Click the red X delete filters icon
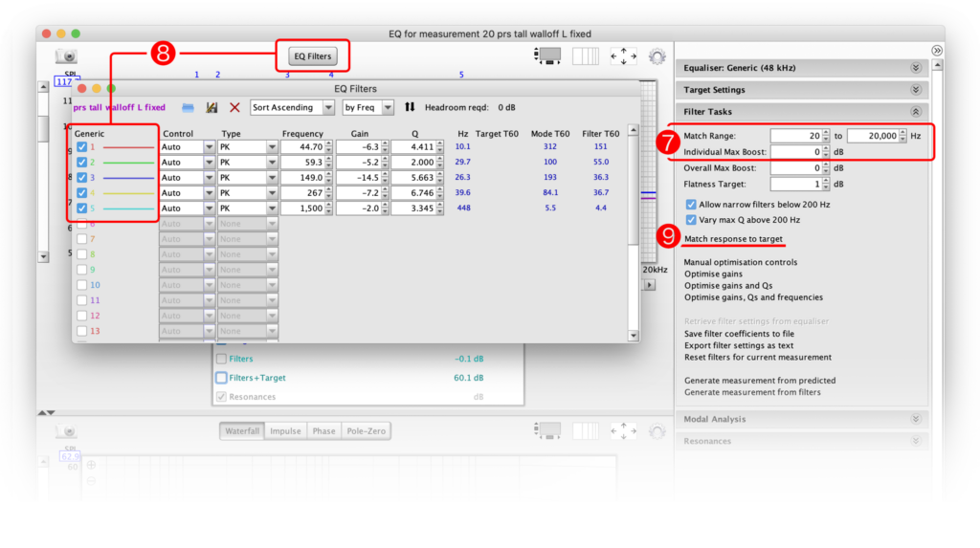This screenshot has height=548, width=980. pos(234,108)
